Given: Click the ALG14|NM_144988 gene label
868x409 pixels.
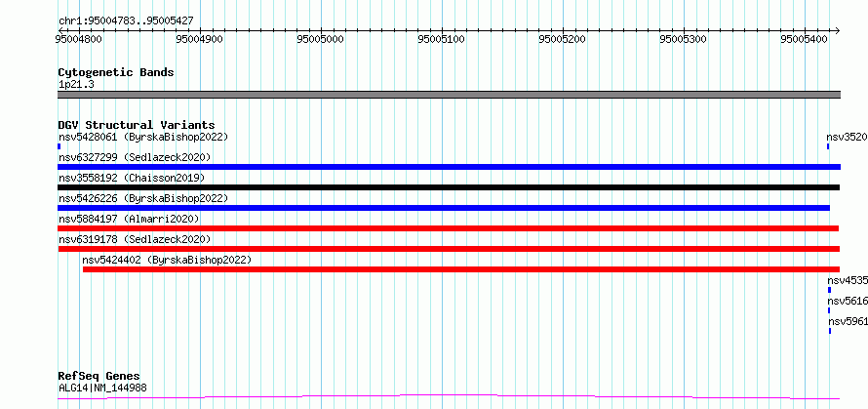Looking at the screenshot, I should (x=102, y=388).
